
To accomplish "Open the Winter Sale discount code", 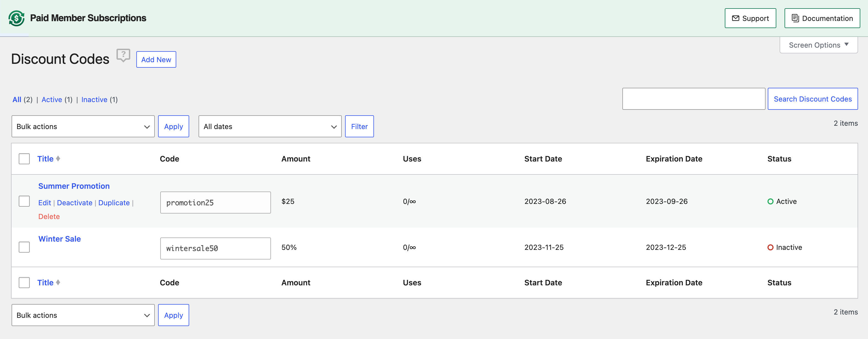I will (x=60, y=239).
